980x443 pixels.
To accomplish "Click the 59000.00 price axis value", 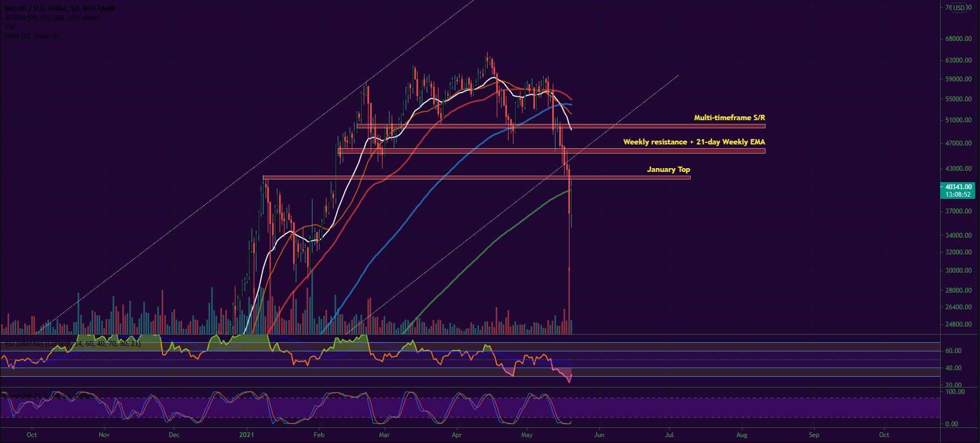I will tap(958, 79).
